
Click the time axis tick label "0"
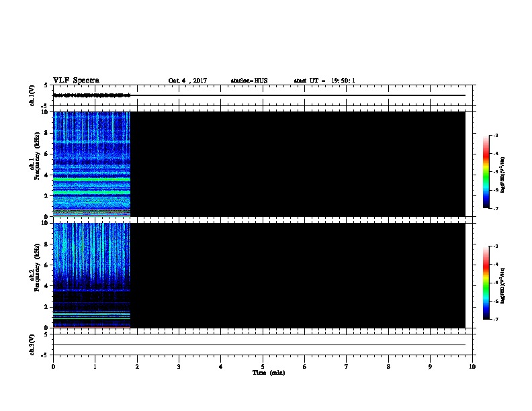pyautogui.click(x=53, y=367)
